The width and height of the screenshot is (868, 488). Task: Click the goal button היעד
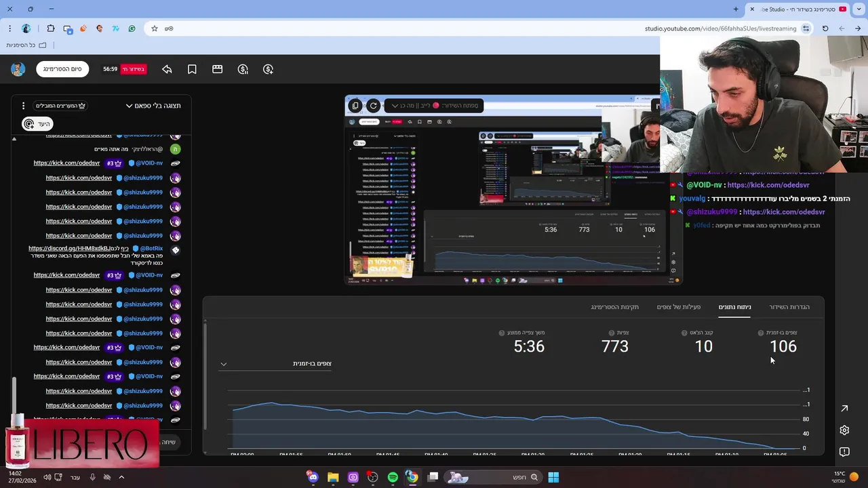37,124
